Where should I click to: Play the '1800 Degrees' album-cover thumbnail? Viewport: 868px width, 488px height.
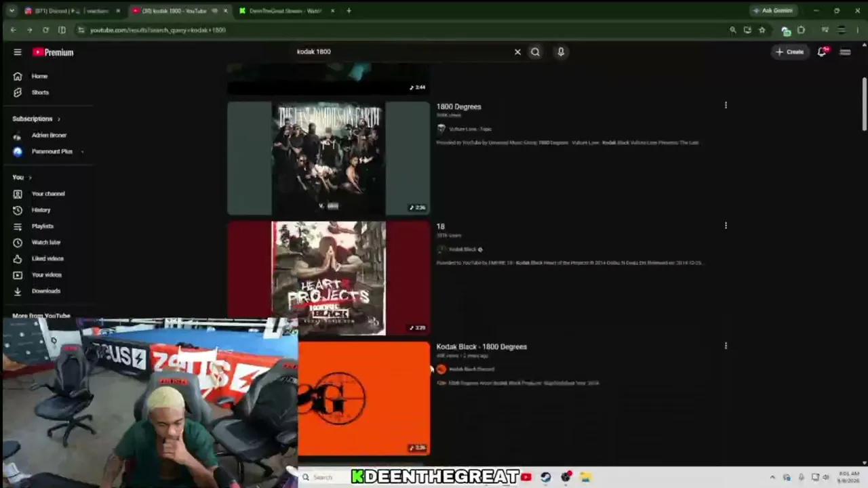tap(328, 158)
